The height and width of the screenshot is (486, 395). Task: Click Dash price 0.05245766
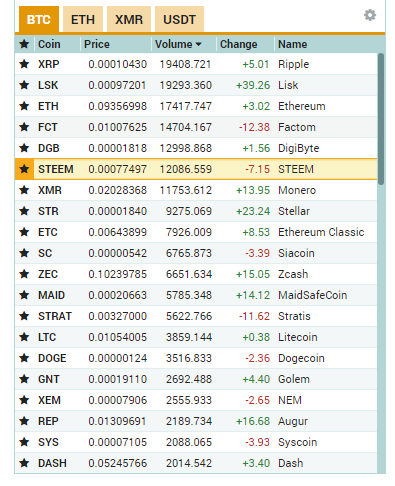click(x=117, y=463)
